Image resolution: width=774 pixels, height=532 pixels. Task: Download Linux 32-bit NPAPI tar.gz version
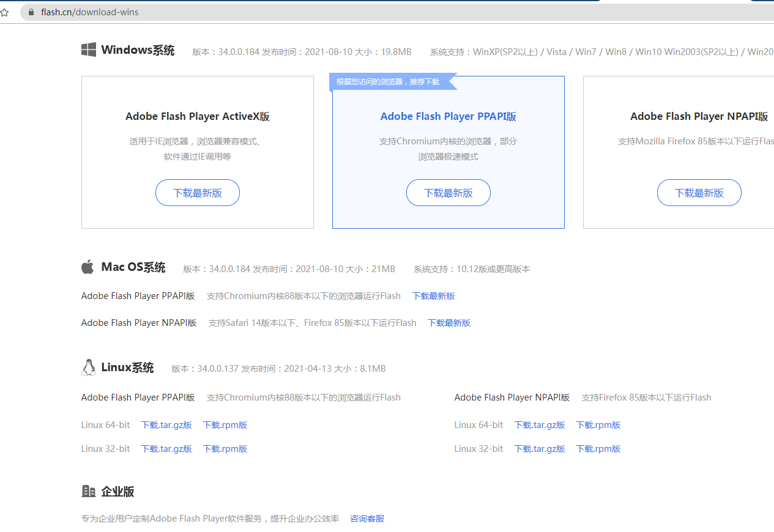[540, 449]
